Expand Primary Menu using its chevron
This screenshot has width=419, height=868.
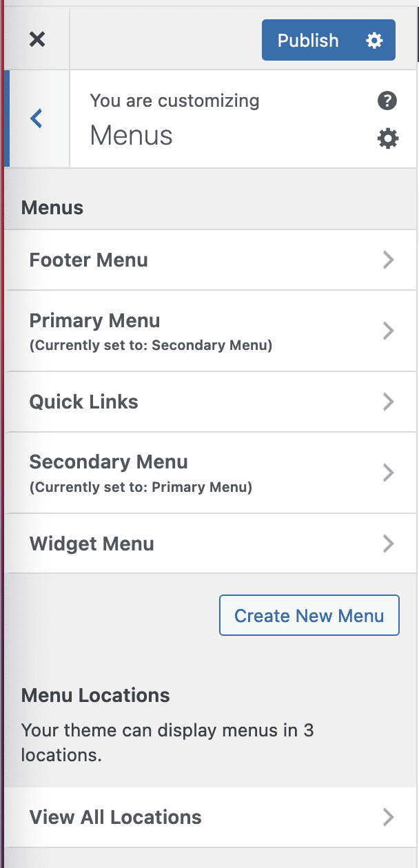[x=389, y=331]
